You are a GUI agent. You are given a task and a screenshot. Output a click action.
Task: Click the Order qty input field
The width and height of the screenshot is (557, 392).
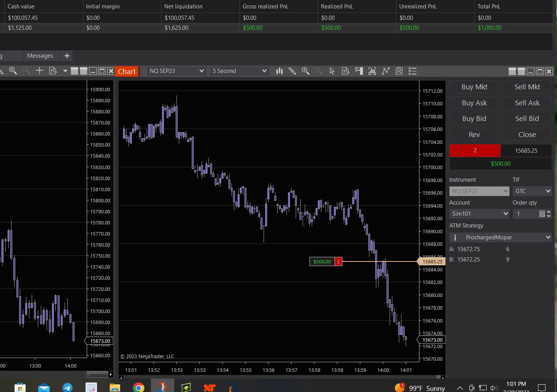click(x=526, y=214)
